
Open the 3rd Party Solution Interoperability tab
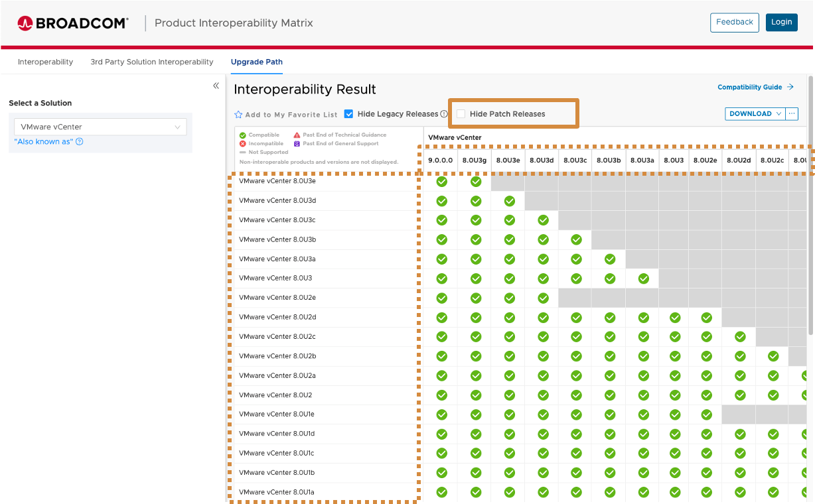pyautogui.click(x=151, y=62)
